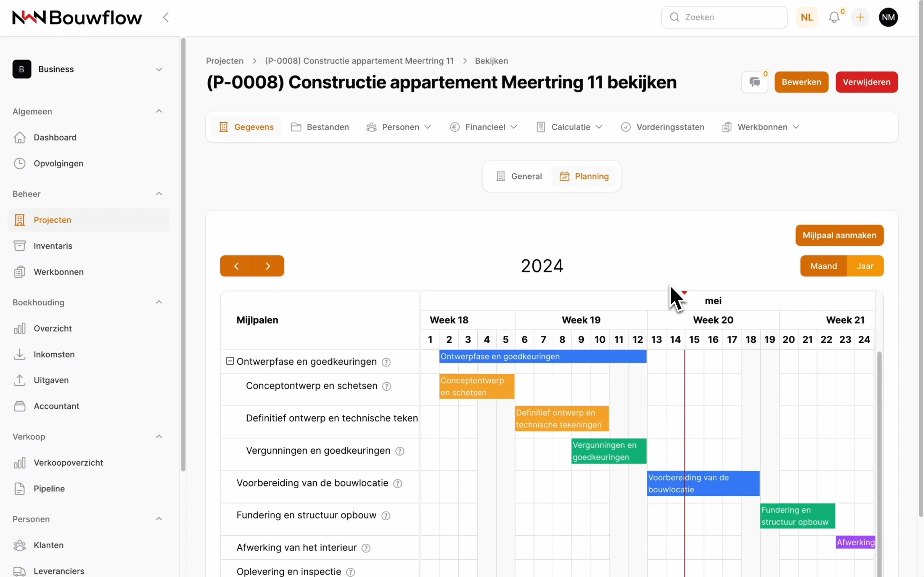Collapse the Algemeen sidebar section

coord(159,111)
